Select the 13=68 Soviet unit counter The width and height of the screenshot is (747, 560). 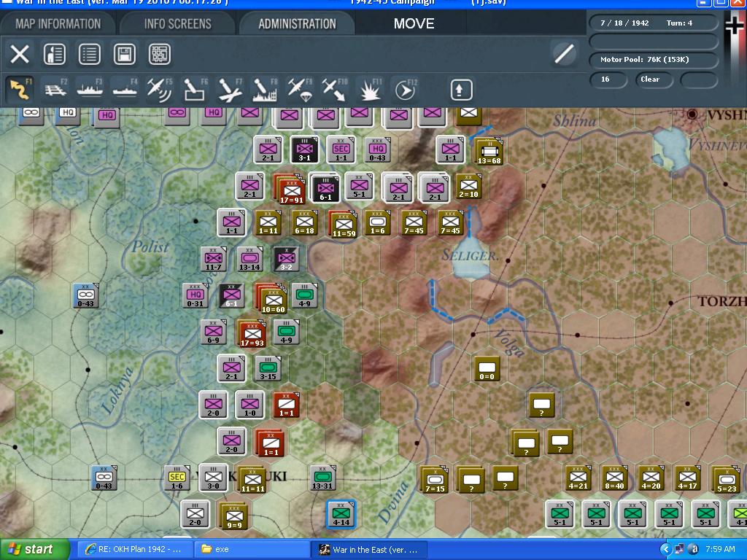point(489,152)
